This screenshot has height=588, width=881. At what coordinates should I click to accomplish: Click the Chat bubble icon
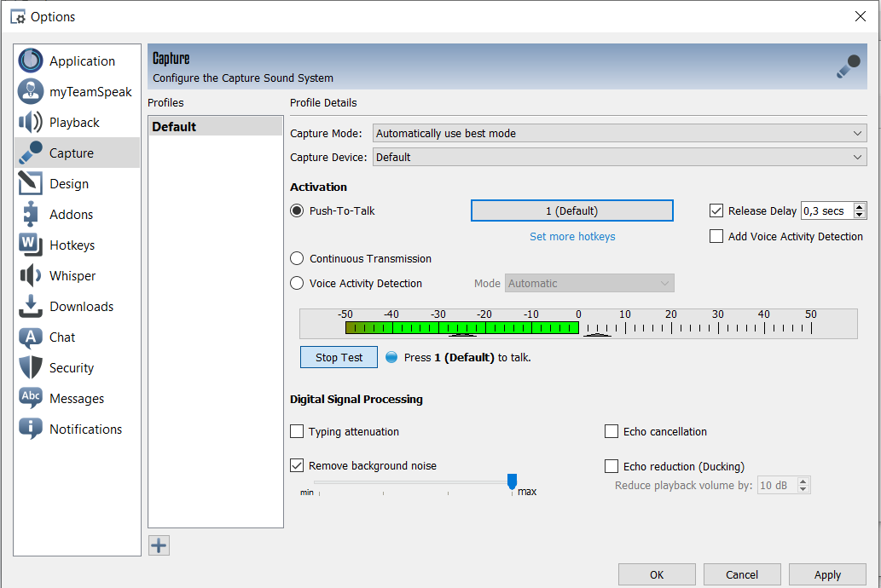pyautogui.click(x=31, y=337)
